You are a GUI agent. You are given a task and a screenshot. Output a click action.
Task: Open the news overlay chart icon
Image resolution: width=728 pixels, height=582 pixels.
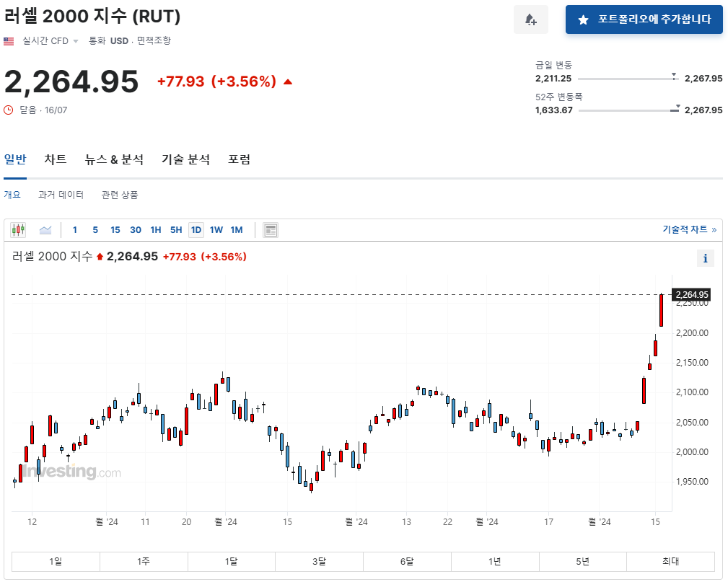[271, 230]
